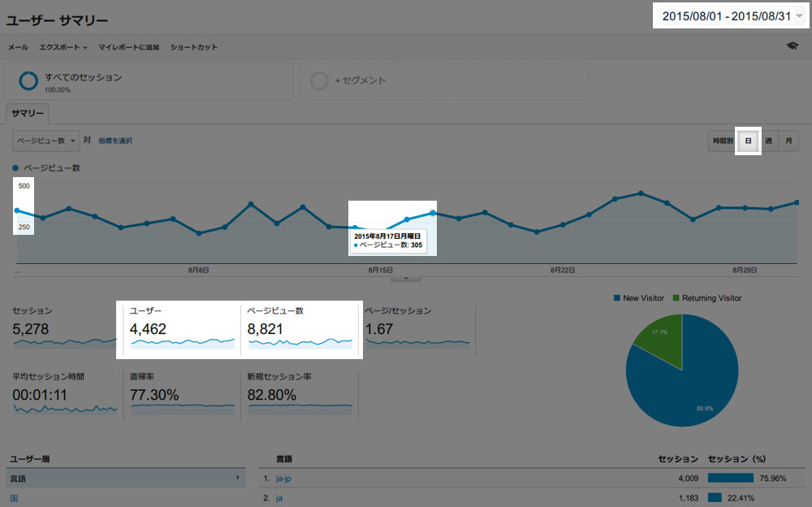
Task: Open the 国 demographic link
Action: click(x=14, y=498)
